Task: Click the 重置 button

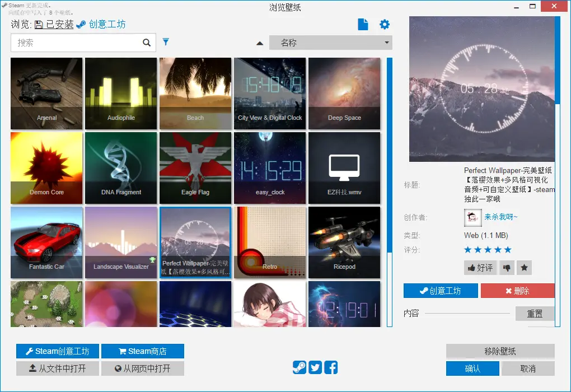Action: (x=535, y=313)
